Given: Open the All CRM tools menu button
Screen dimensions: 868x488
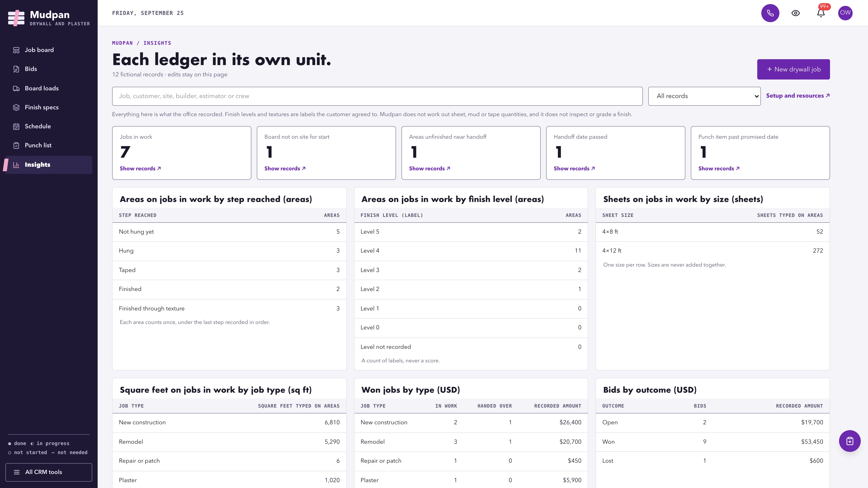Looking at the screenshot, I should point(49,472).
